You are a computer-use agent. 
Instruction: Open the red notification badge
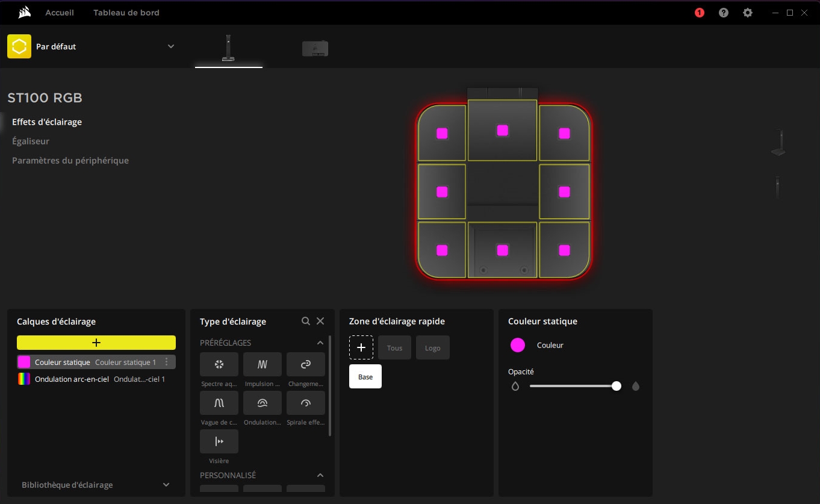coord(699,13)
